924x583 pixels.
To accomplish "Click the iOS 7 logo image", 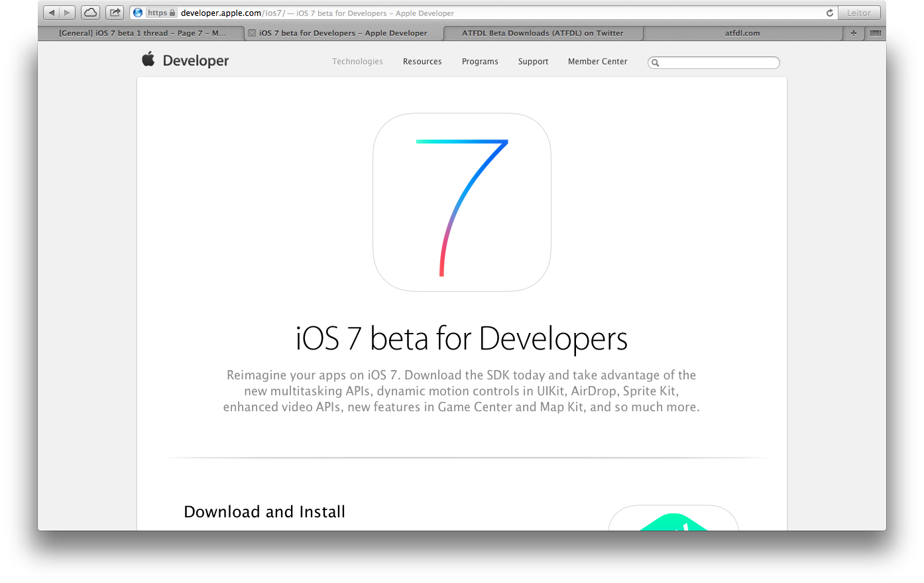I will tap(462, 202).
